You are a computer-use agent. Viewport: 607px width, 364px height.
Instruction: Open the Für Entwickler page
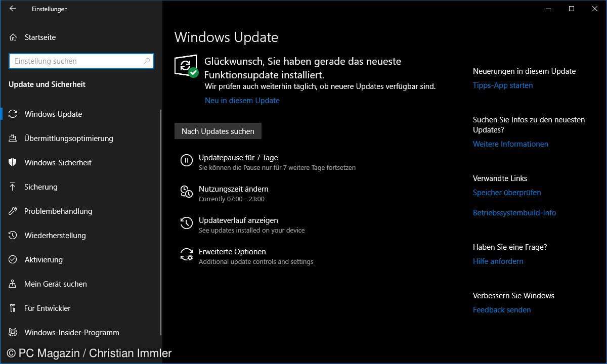(x=81, y=308)
